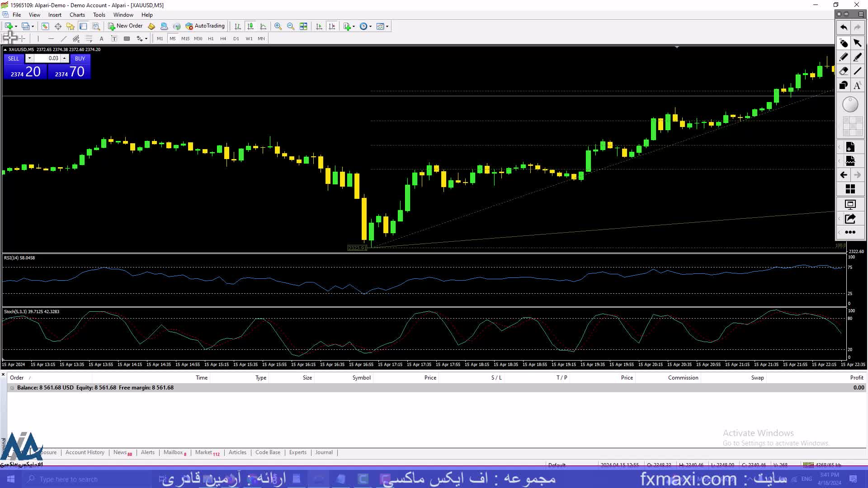Select the horizontal line drawing tool
The height and width of the screenshot is (488, 868).
tap(51, 39)
